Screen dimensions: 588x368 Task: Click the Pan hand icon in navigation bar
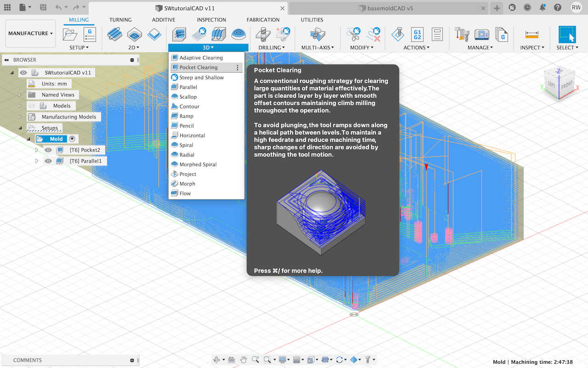point(243,360)
